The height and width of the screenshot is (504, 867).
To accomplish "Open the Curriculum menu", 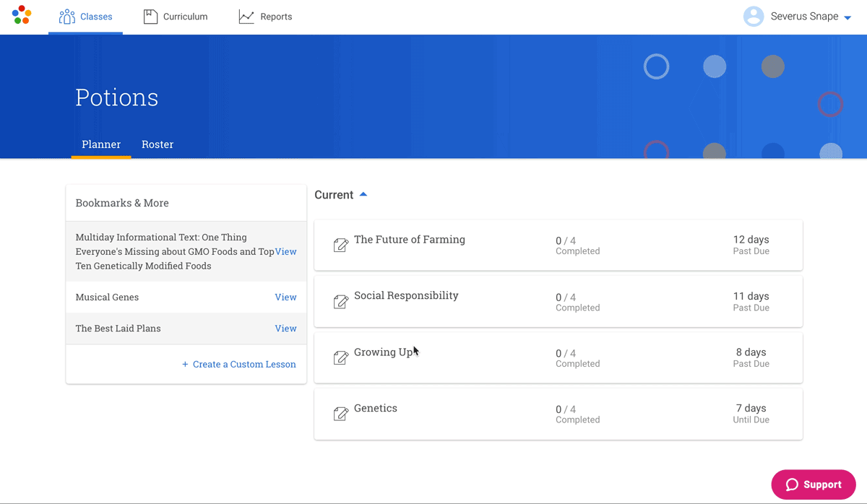I will 176,17.
